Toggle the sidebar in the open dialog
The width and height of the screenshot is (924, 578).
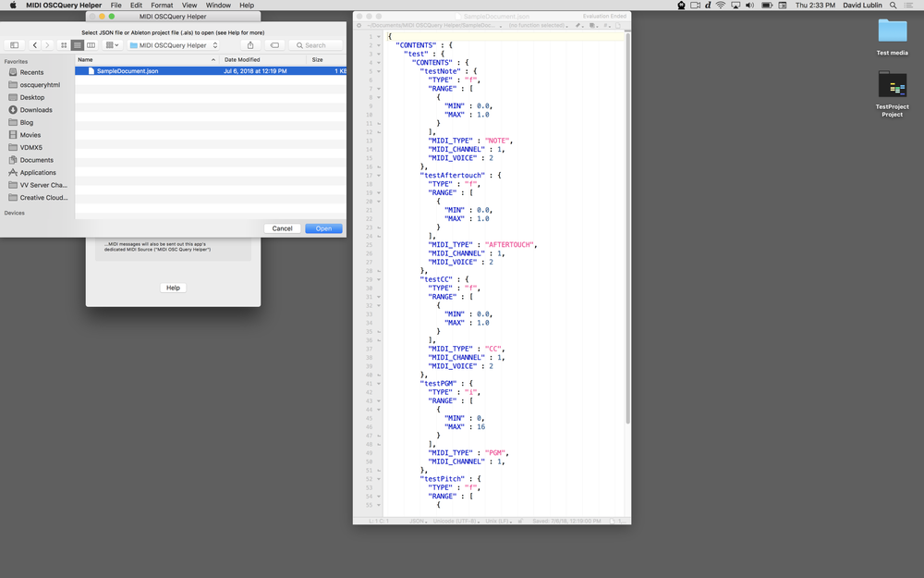pos(15,45)
